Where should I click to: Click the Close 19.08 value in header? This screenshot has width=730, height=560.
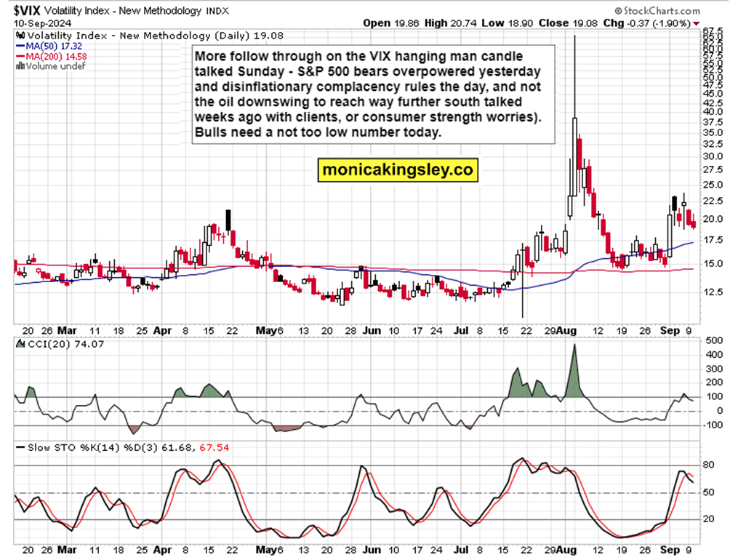coord(568,23)
